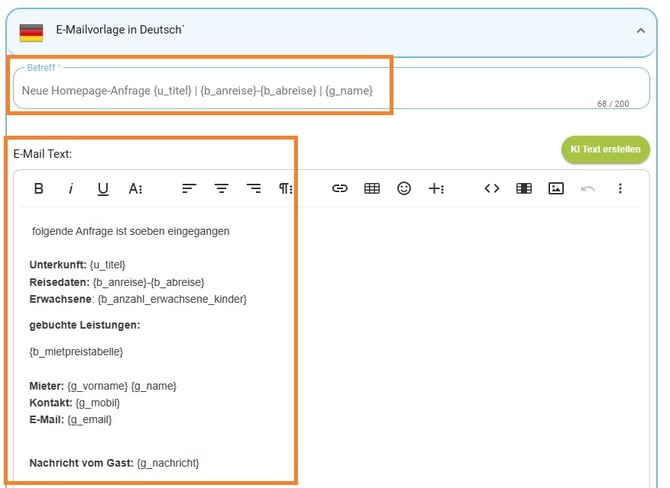
Task: Open the insert-more plus menu
Action: [436, 188]
